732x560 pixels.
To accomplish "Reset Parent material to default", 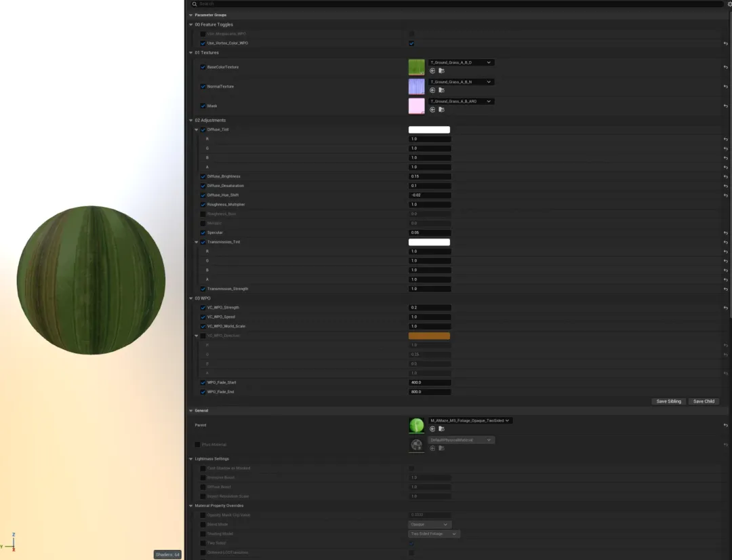I will 725,425.
